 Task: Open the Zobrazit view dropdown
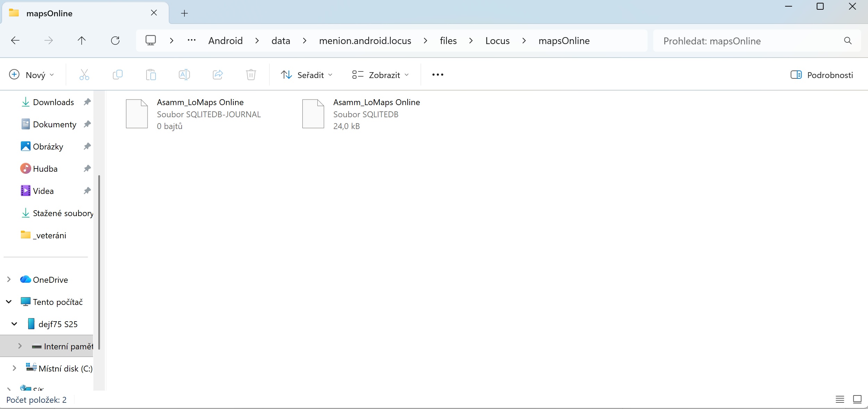(381, 75)
